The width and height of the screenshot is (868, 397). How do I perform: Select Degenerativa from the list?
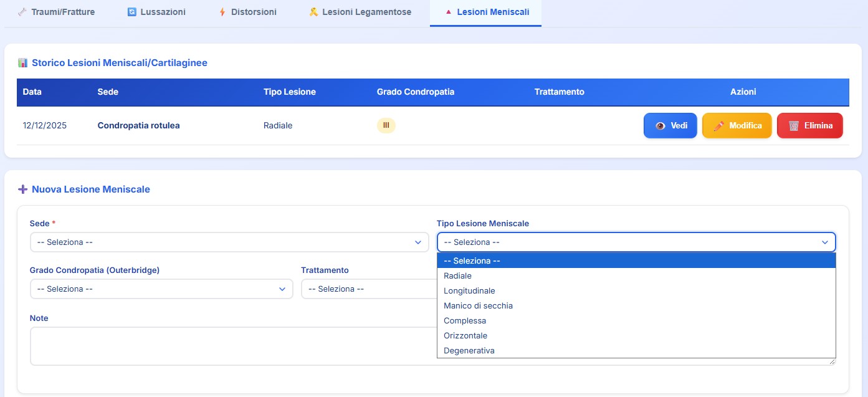[469, 351]
